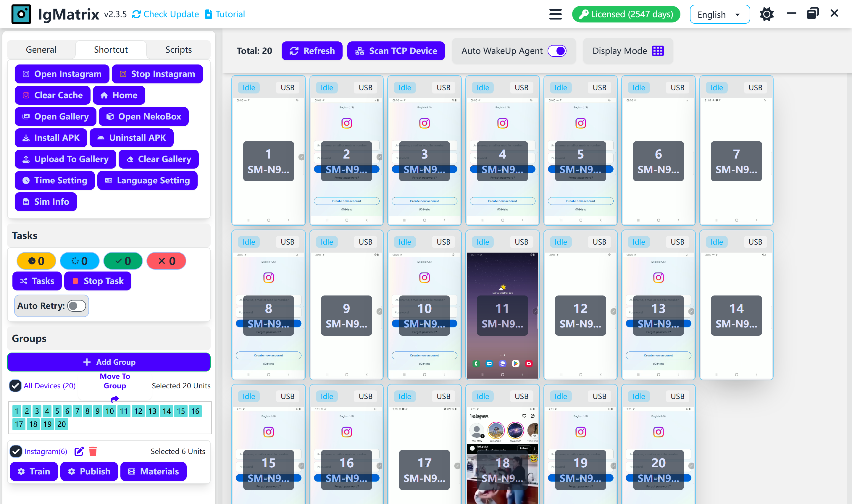Switch to the General tab
852x504 pixels.
tap(41, 49)
